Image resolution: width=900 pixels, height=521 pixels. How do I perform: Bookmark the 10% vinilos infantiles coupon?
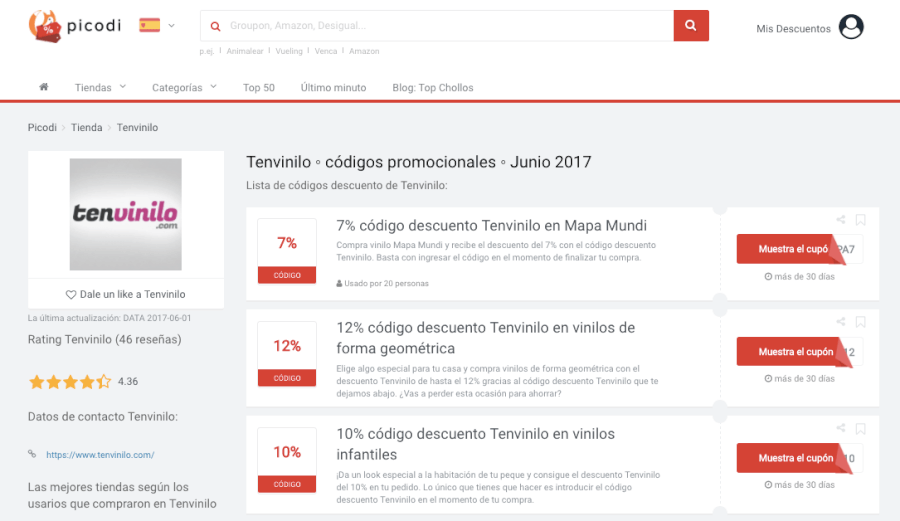click(x=860, y=429)
